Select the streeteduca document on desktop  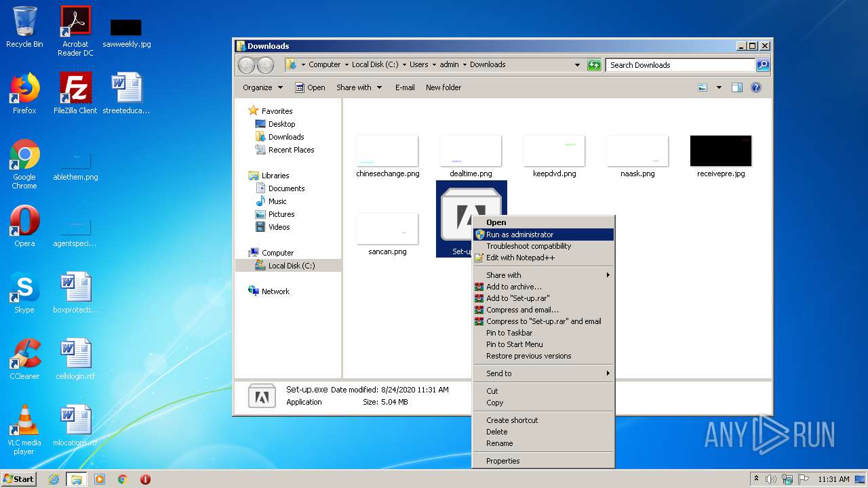[x=127, y=94]
